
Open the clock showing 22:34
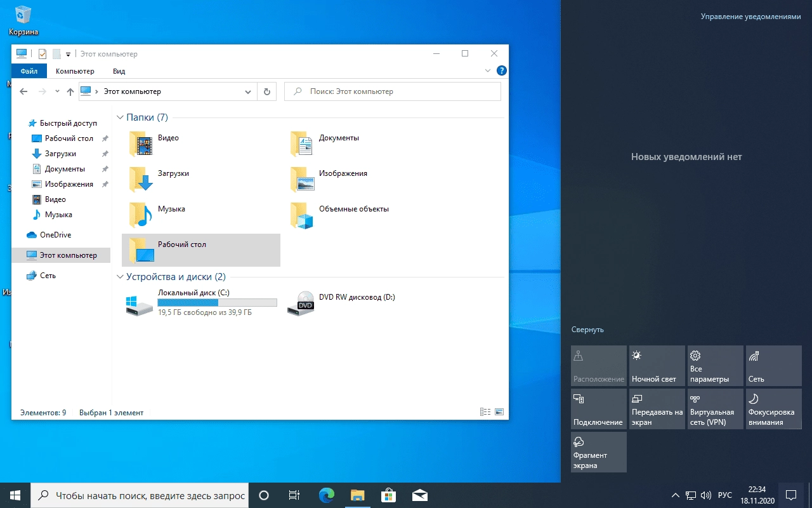(757, 495)
